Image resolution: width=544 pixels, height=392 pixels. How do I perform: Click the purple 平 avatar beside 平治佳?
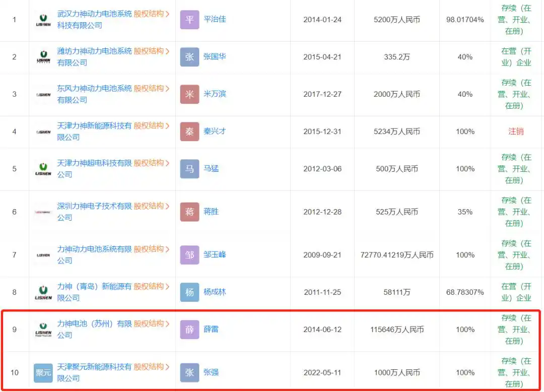(x=189, y=20)
